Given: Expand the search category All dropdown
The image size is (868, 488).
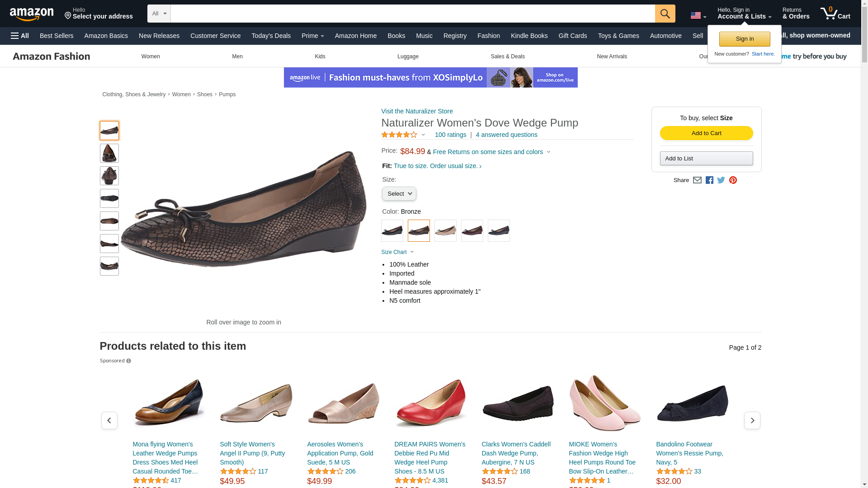Looking at the screenshot, I should tap(159, 14).
